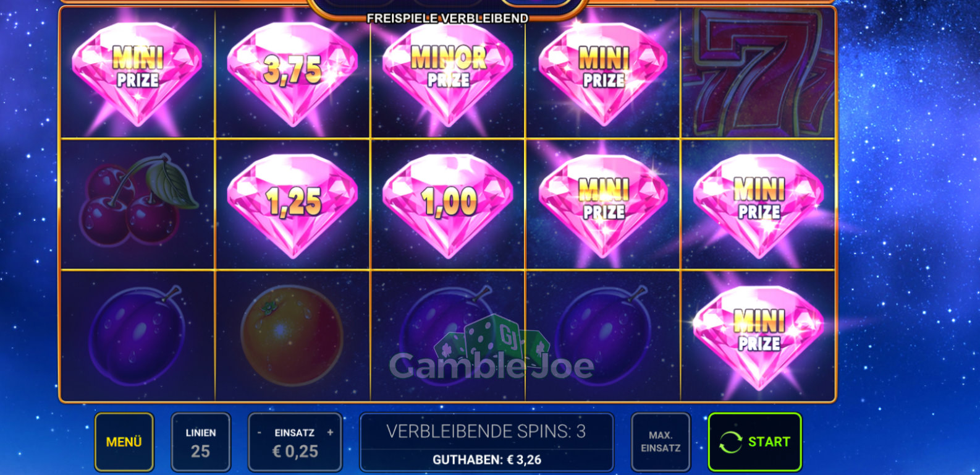Click the Verbleibende Spins display
The height and width of the screenshot is (475, 980).
pyautogui.click(x=486, y=431)
